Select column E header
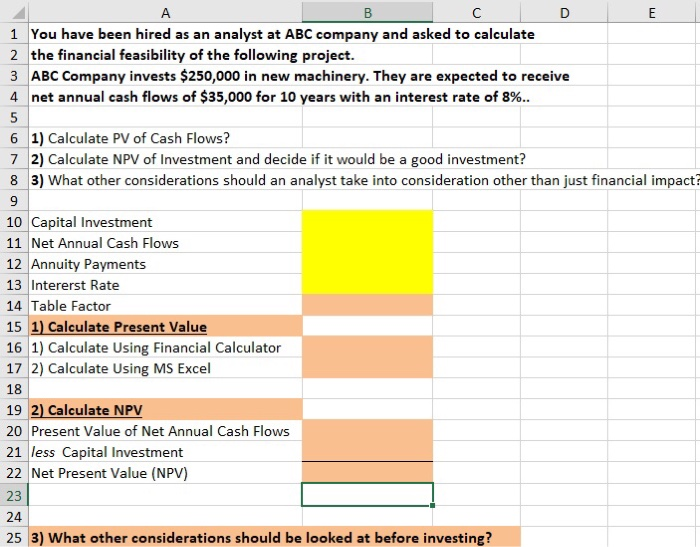The height and width of the screenshot is (547, 700). tap(651, 13)
